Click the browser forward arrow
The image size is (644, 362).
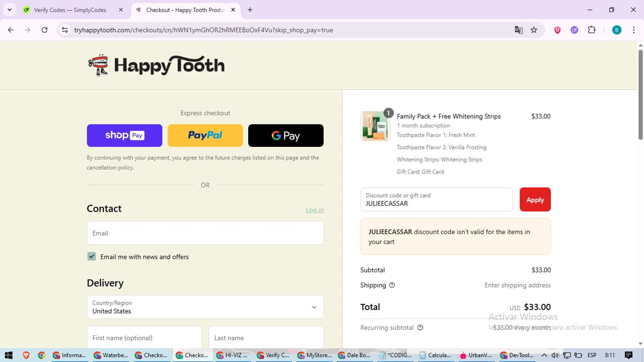tap(27, 30)
